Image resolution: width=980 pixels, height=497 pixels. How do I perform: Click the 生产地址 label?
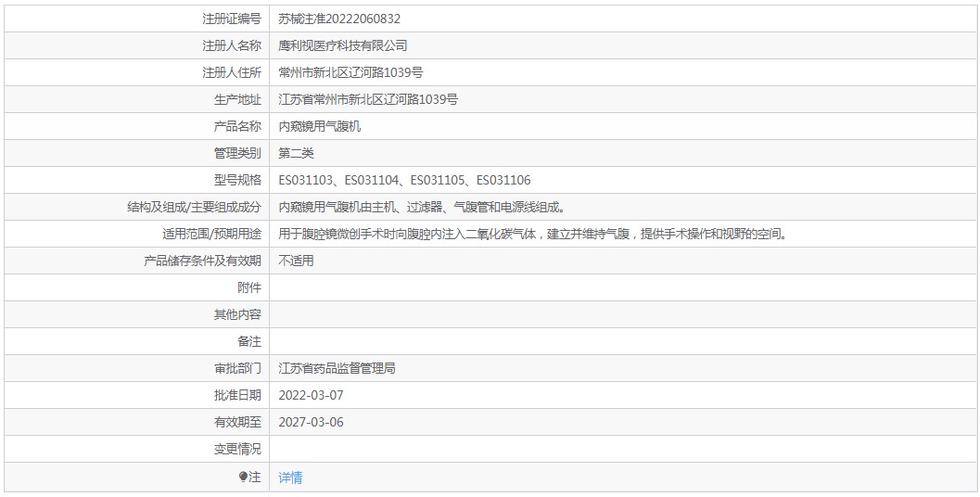click(237, 99)
